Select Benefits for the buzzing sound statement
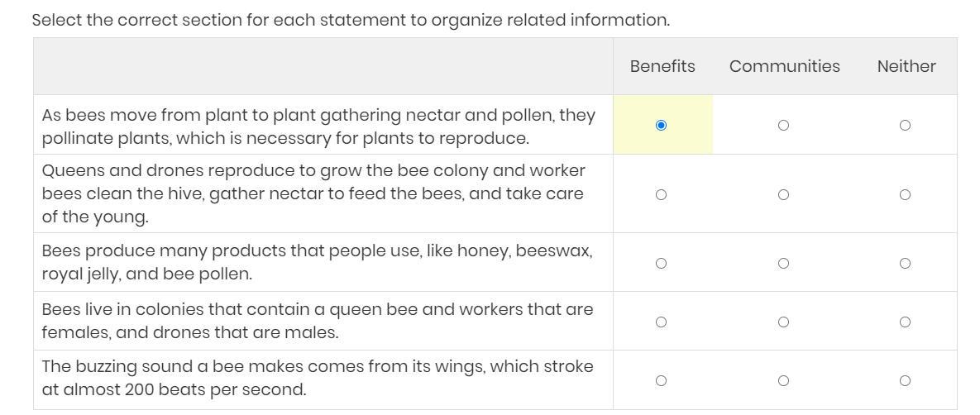The height and width of the screenshot is (415, 980). click(661, 380)
